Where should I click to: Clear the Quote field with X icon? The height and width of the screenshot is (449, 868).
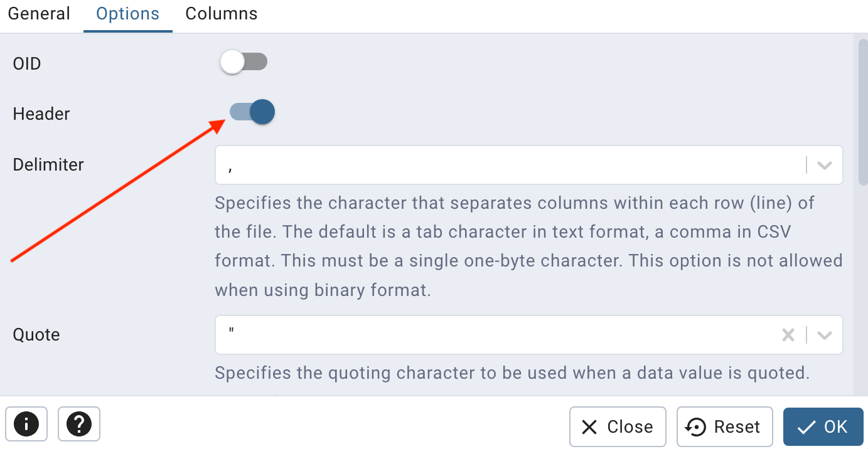(788, 335)
